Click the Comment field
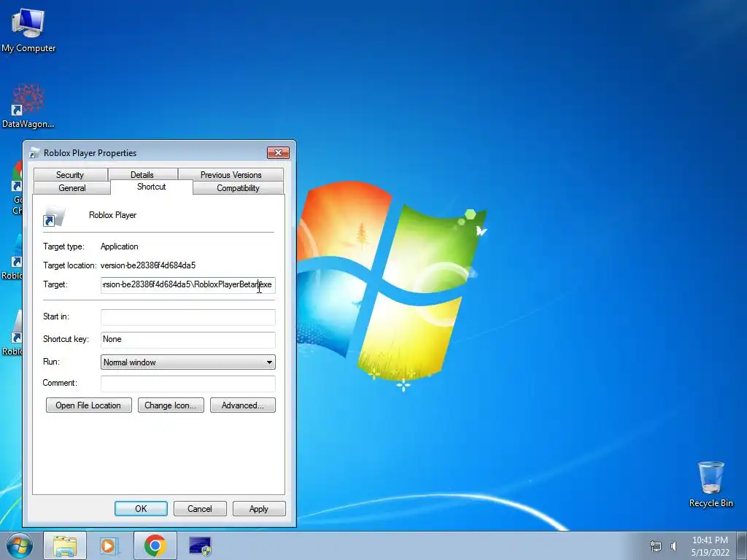Image resolution: width=747 pixels, height=560 pixels. pos(187,384)
